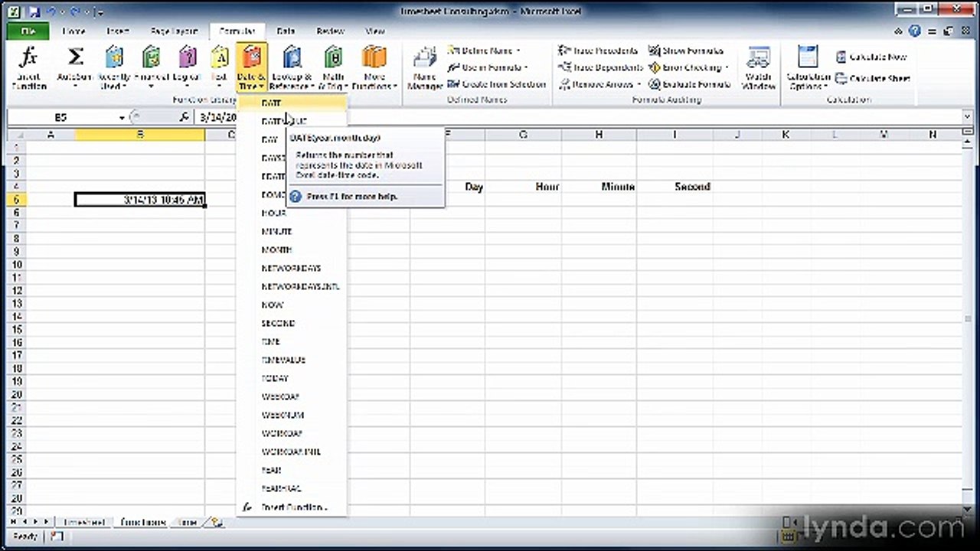Switch to the Insert ribbon tab
Image resolution: width=980 pixels, height=551 pixels.
[x=118, y=31]
